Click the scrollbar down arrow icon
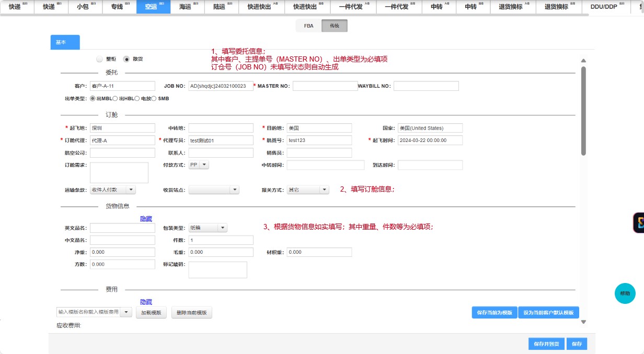Viewport: 644px width, 354px height. 583,322
